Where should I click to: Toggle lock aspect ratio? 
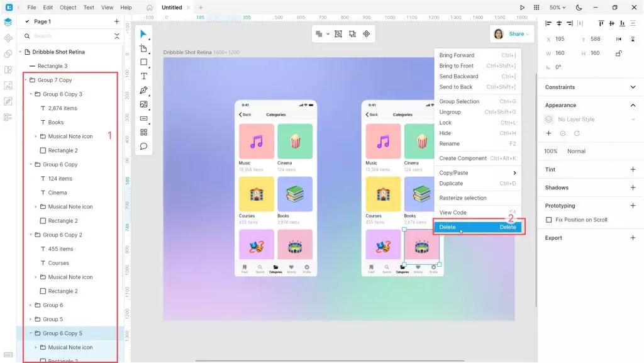click(x=619, y=53)
